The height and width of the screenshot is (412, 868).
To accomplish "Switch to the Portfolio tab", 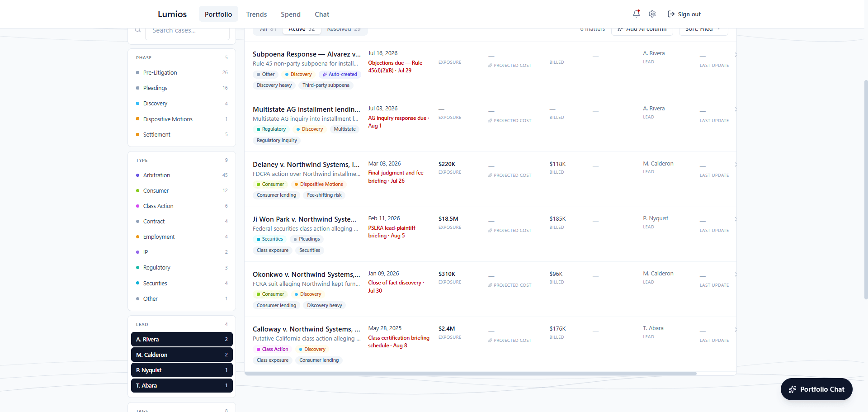I will [x=218, y=14].
